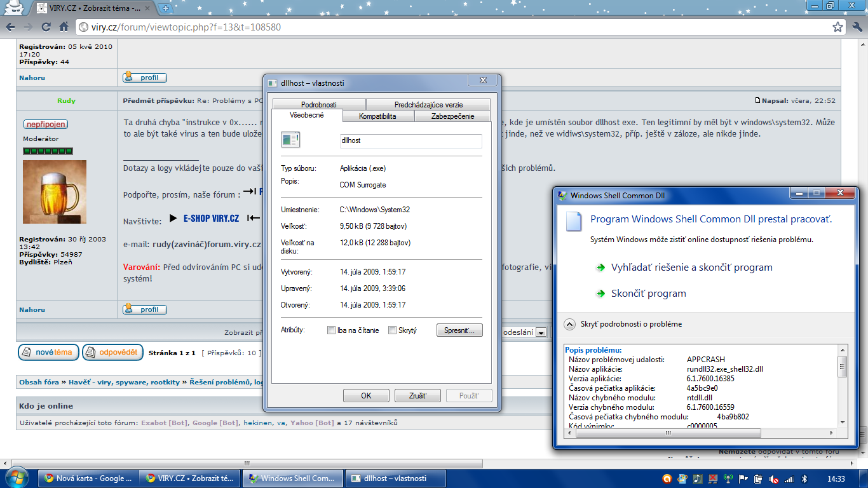Click the problem details scroll-down arrow

point(843,423)
